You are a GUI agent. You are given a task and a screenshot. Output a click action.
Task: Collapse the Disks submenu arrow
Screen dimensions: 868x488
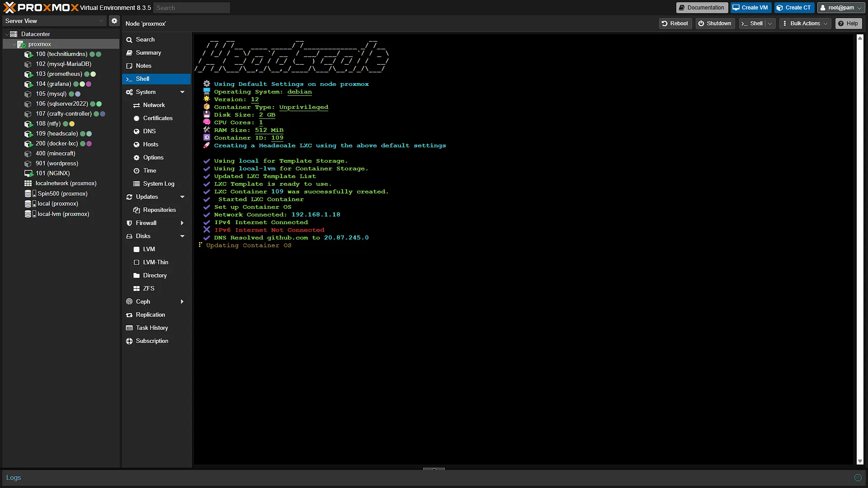click(183, 236)
